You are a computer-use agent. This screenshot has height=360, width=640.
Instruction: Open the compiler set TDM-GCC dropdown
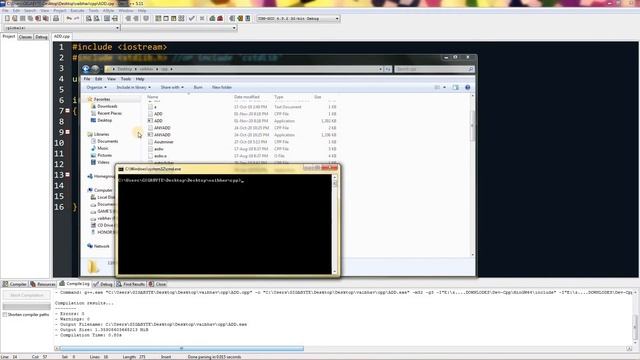coord(337,18)
